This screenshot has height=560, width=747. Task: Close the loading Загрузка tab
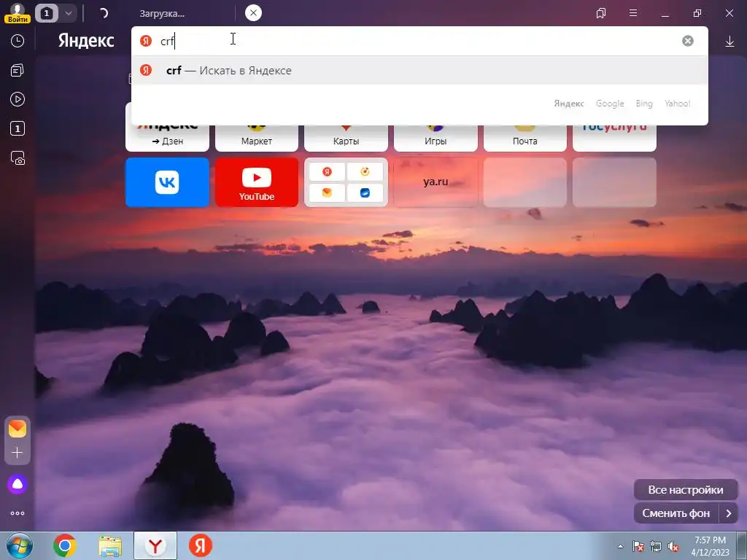coord(253,13)
